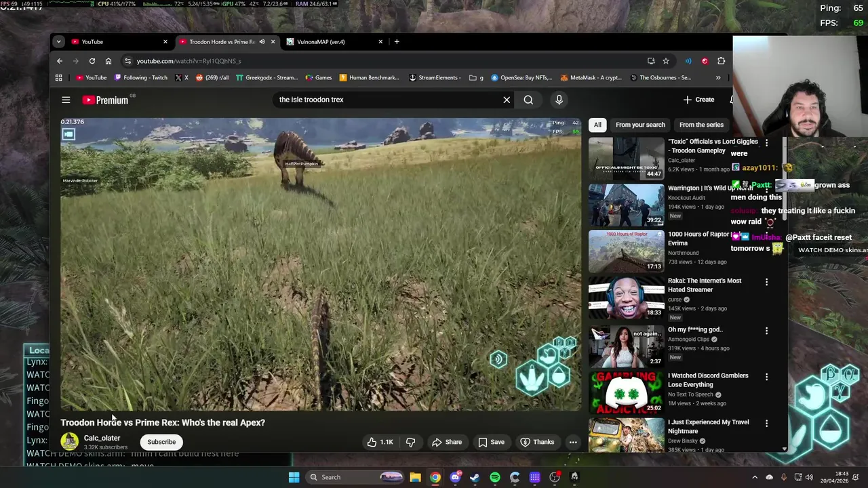Open the Chrome apps grid shortcut
868x488 pixels.
coord(59,78)
